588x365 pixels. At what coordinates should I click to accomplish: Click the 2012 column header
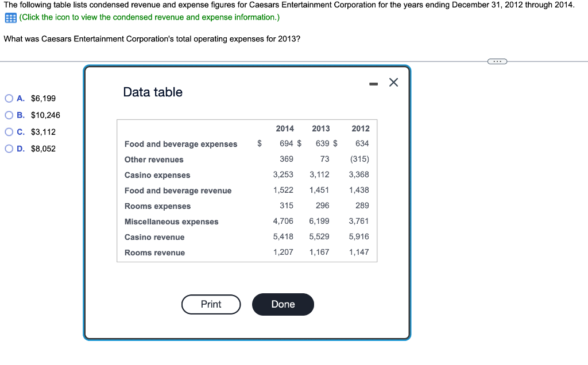[361, 129]
